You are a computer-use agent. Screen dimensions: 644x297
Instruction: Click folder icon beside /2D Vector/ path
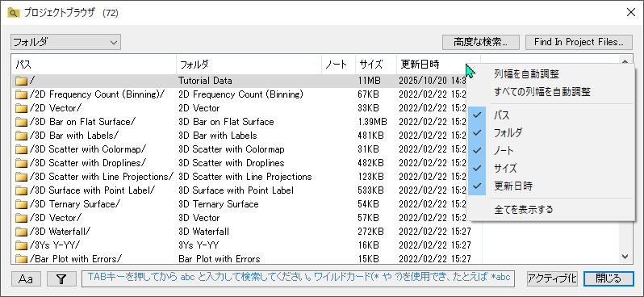21,108
